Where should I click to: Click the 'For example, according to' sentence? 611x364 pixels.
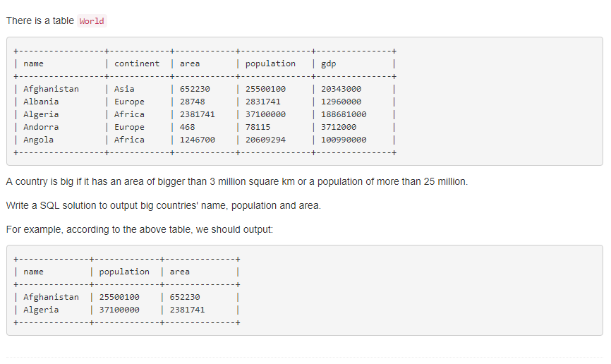tap(139, 229)
